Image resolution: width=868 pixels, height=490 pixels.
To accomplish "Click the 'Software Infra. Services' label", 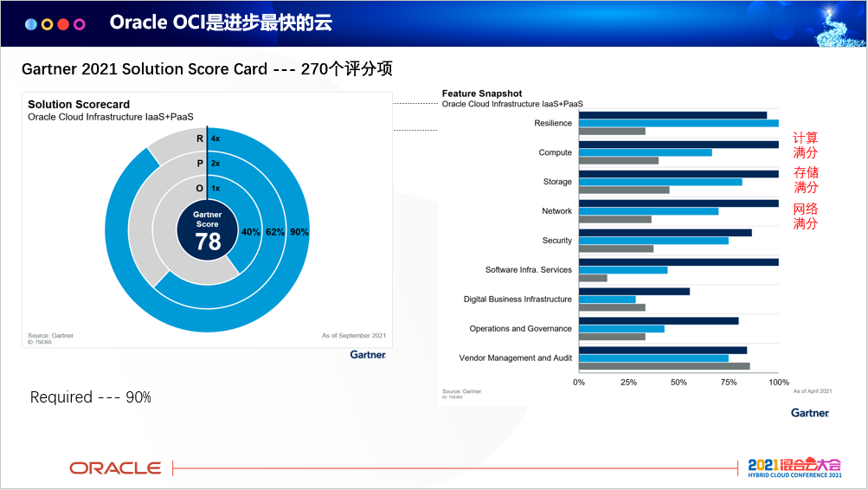I will pyautogui.click(x=529, y=269).
